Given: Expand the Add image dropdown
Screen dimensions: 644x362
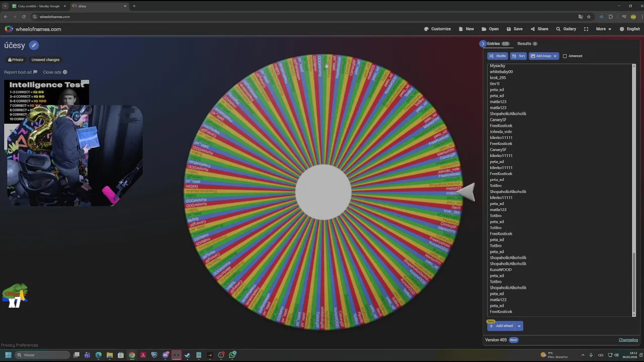Looking at the screenshot, I should pos(555,56).
